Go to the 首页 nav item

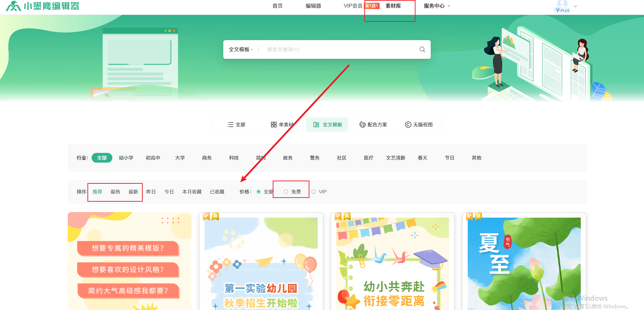(x=278, y=6)
